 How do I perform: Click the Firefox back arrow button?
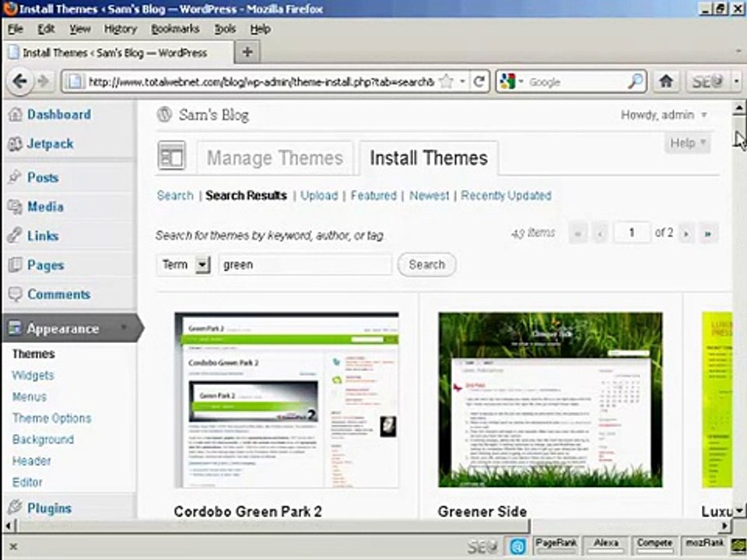[x=20, y=82]
